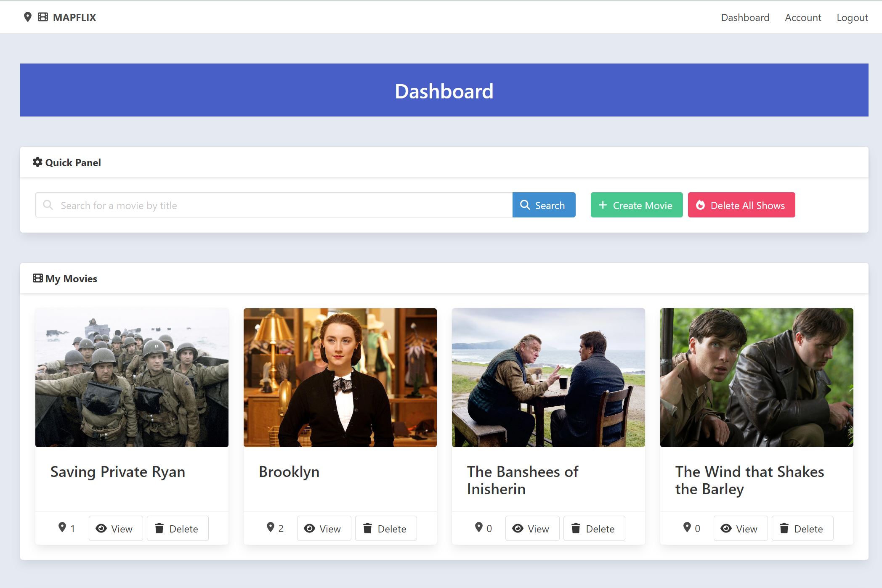Viewport: 882px width, 588px height.
Task: Delete The Wind that Shakes the Barley
Action: [802, 528]
